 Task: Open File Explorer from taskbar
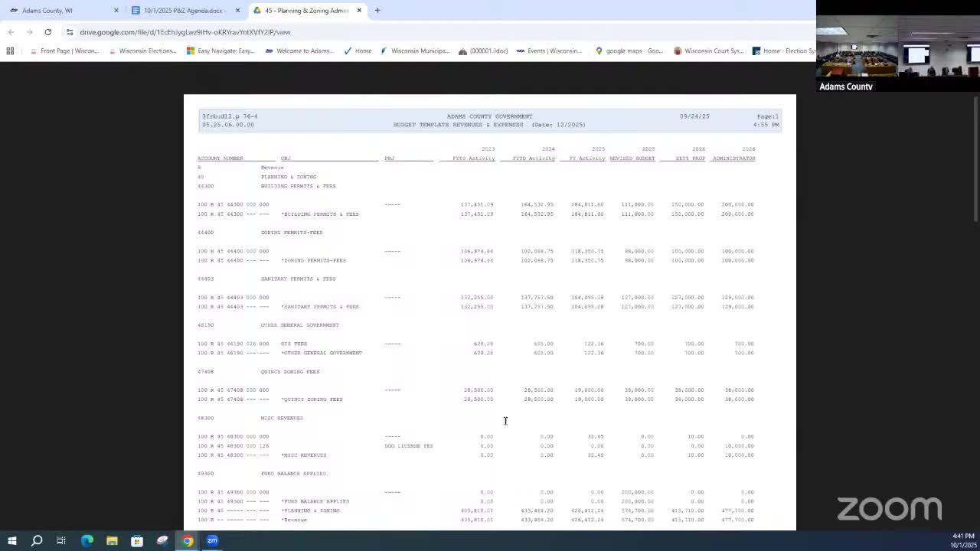[112, 541]
